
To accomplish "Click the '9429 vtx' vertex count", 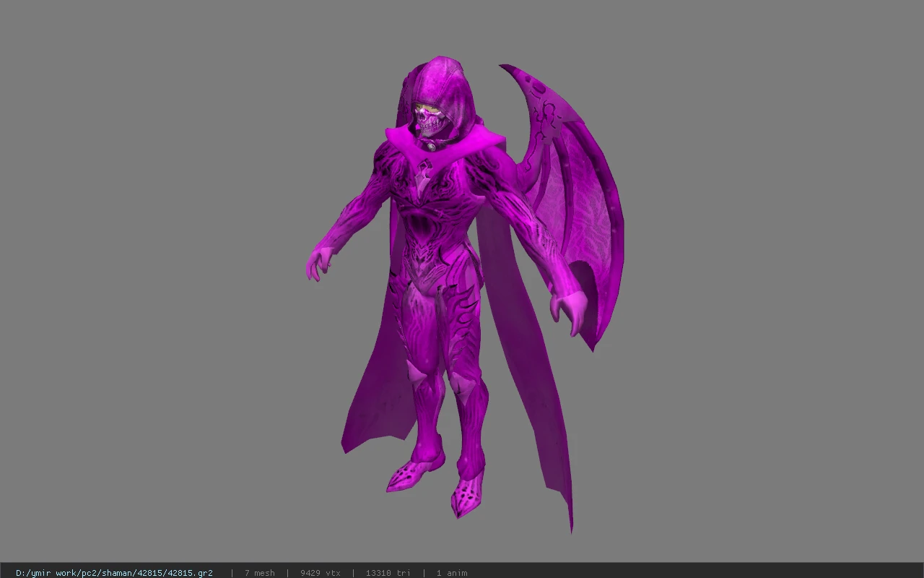I will pos(321,573).
